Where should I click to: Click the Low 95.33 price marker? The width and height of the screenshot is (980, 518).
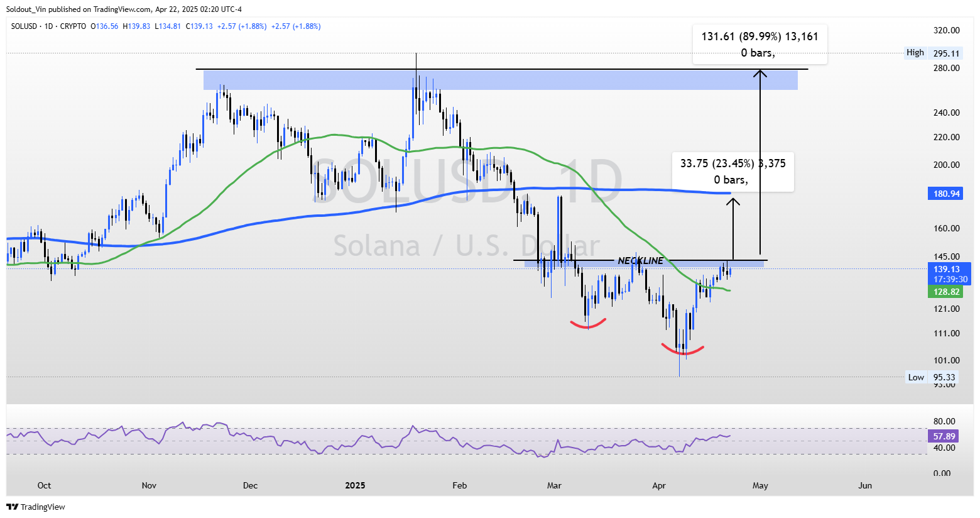(932, 377)
